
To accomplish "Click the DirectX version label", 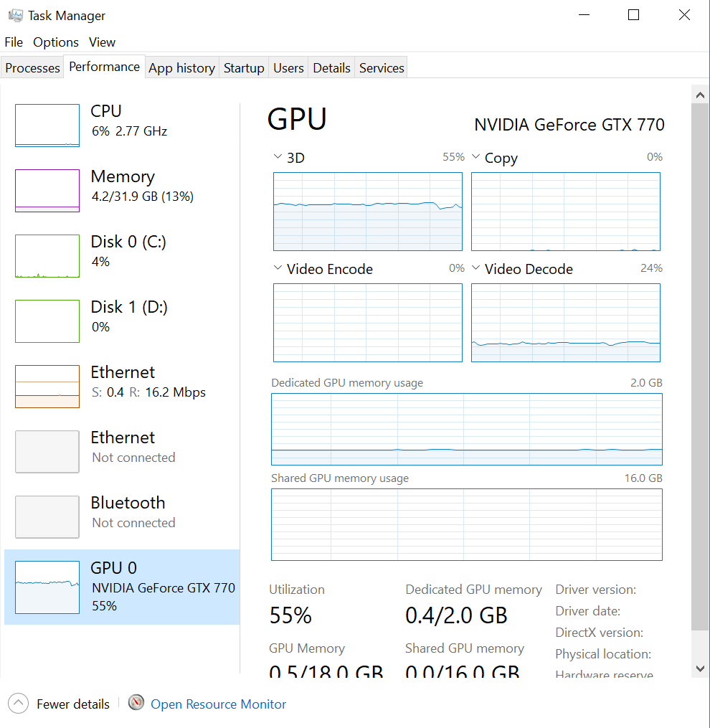I will [x=599, y=633].
